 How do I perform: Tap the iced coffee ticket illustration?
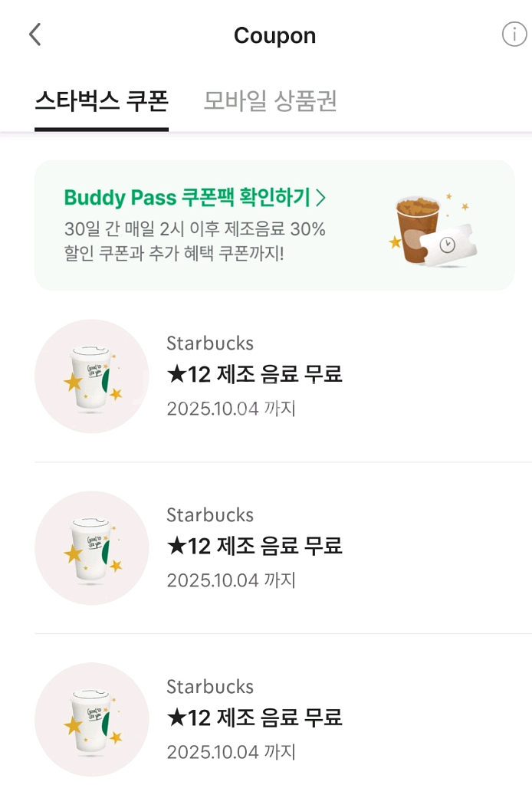(x=433, y=230)
